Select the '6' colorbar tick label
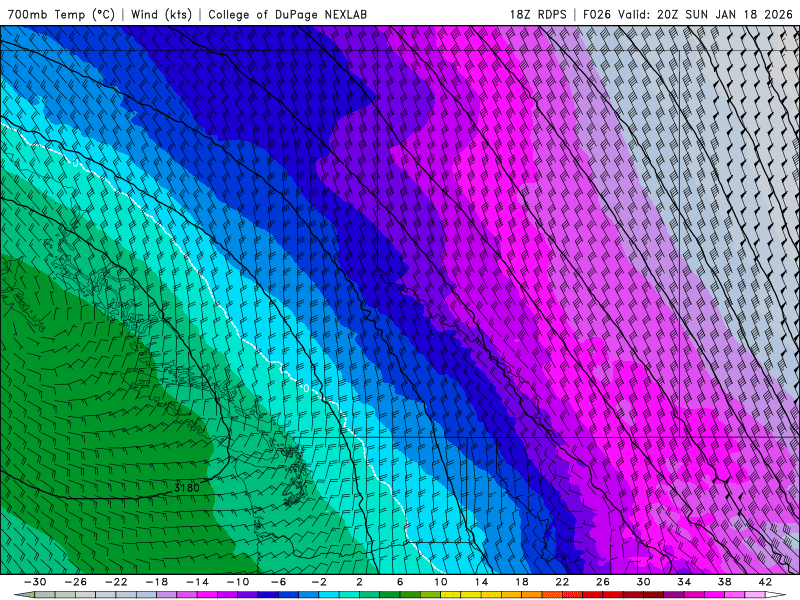800x600 pixels. click(400, 582)
